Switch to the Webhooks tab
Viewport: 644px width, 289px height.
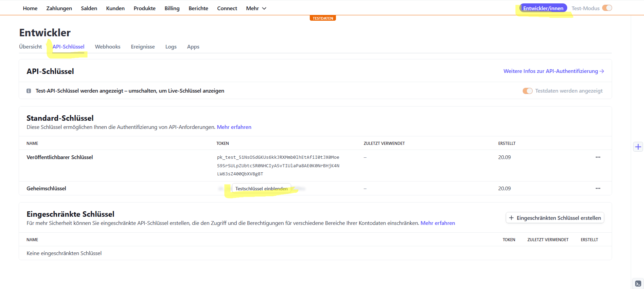pyautogui.click(x=107, y=47)
